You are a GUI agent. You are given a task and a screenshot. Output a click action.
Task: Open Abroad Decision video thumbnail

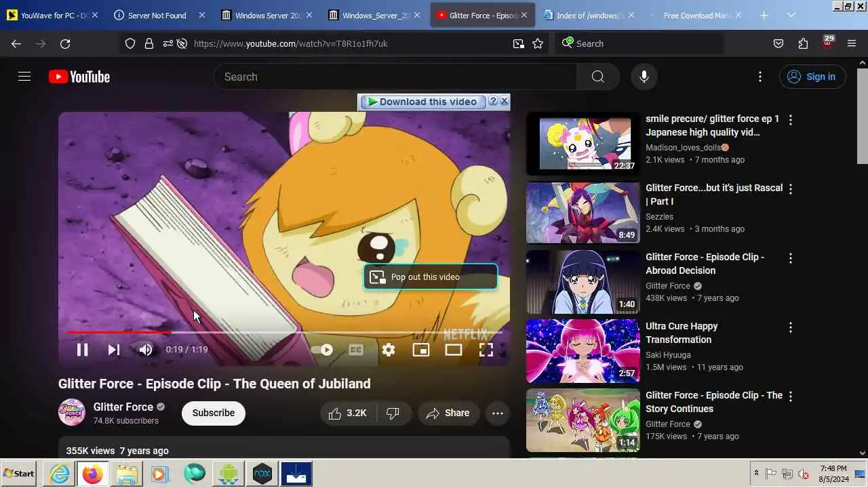(x=583, y=282)
